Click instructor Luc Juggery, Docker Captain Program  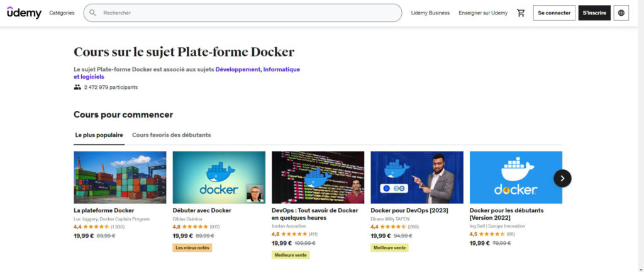click(112, 219)
